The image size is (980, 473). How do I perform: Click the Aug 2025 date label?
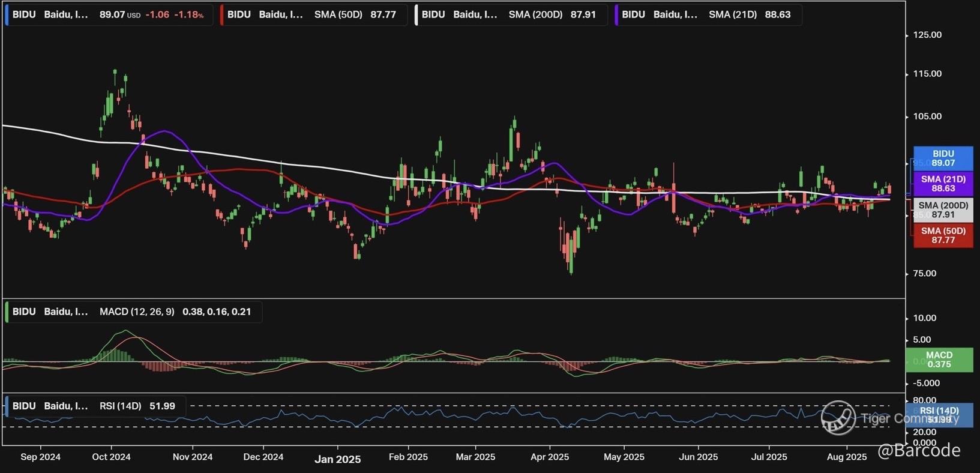click(x=847, y=457)
